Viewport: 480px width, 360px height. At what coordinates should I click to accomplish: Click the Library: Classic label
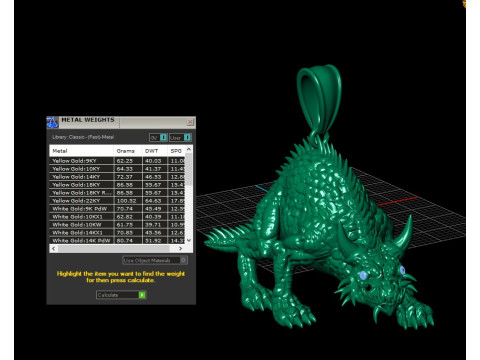(x=83, y=137)
